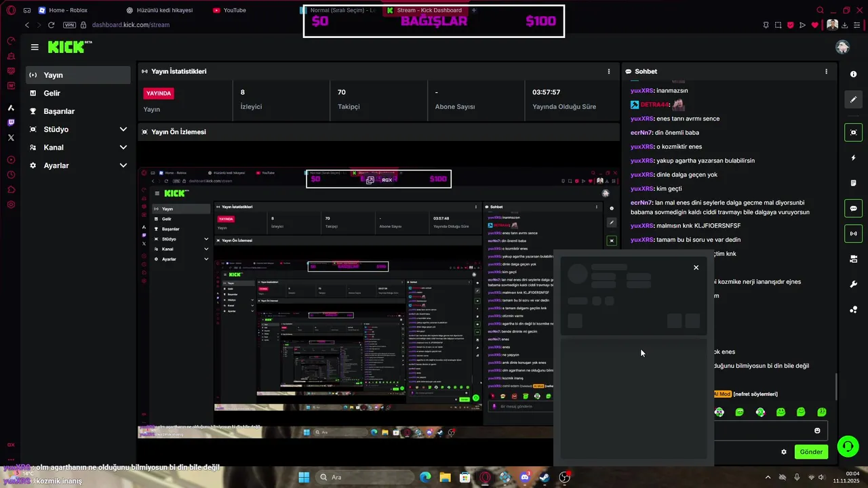The height and width of the screenshot is (488, 868).
Task: Click the stream preview thumbnail
Action: point(378,302)
